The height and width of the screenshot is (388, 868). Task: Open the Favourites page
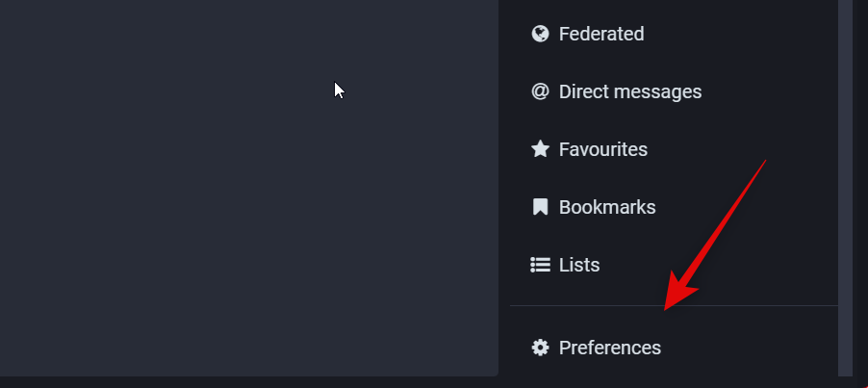click(x=602, y=149)
